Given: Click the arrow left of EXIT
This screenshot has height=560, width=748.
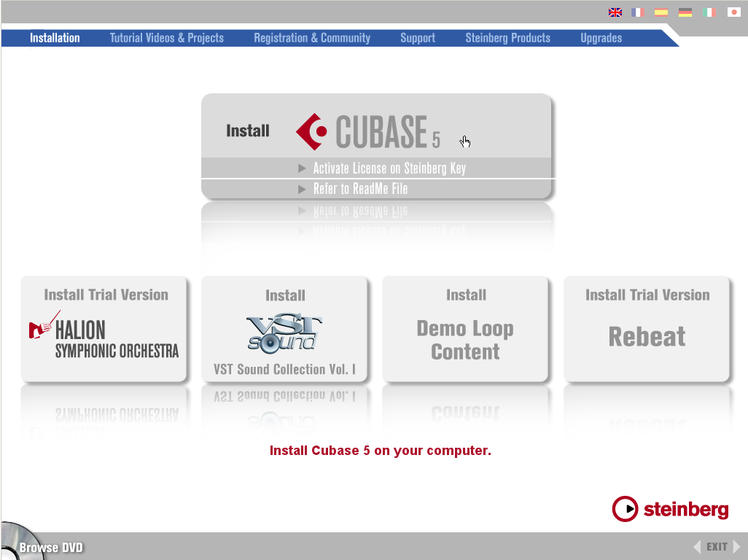Looking at the screenshot, I should (x=697, y=547).
